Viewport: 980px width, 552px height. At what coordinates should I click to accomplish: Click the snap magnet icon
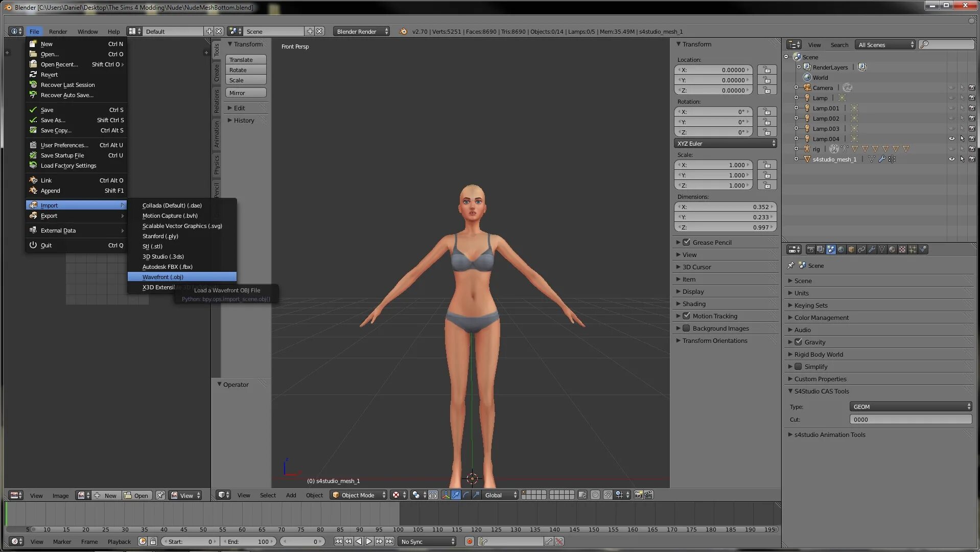608,495
